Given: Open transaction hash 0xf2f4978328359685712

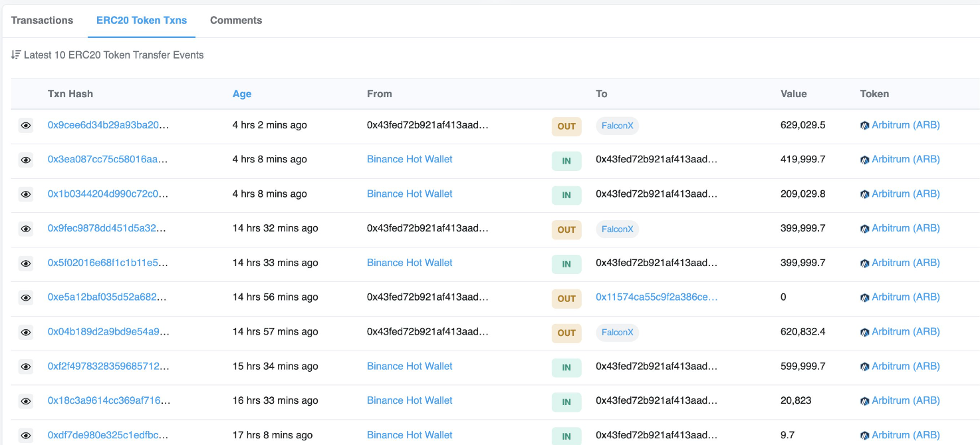Looking at the screenshot, I should (108, 366).
